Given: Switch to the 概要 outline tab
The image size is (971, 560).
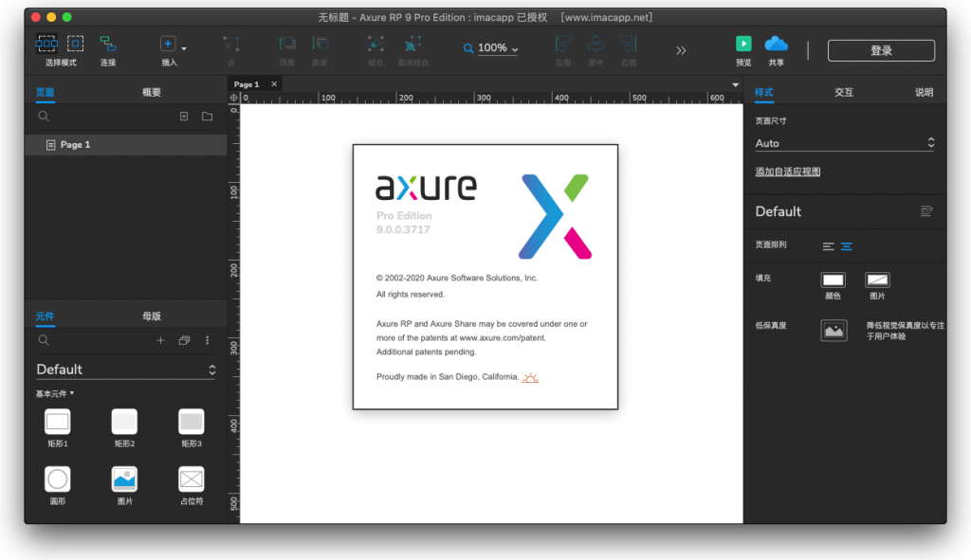Looking at the screenshot, I should pos(152,92).
